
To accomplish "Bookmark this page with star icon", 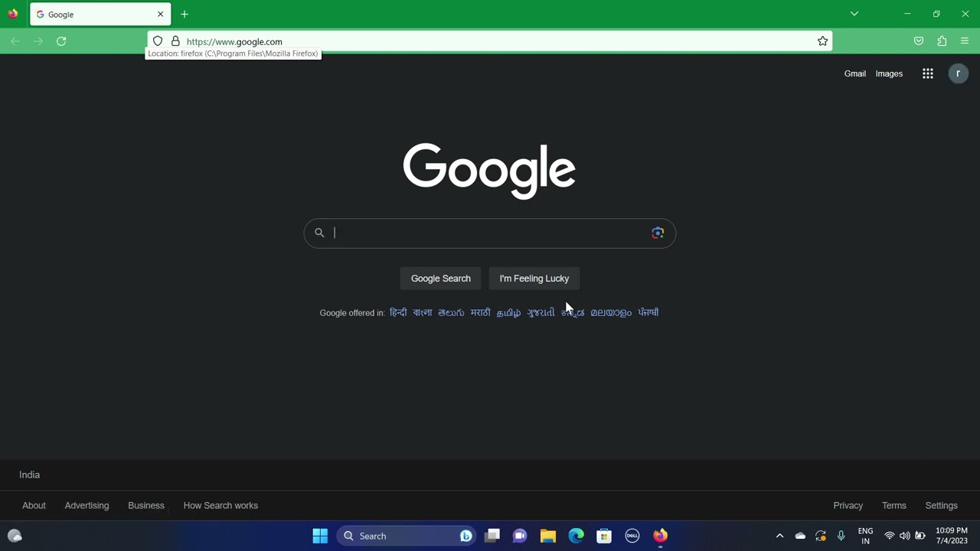I will (x=822, y=41).
